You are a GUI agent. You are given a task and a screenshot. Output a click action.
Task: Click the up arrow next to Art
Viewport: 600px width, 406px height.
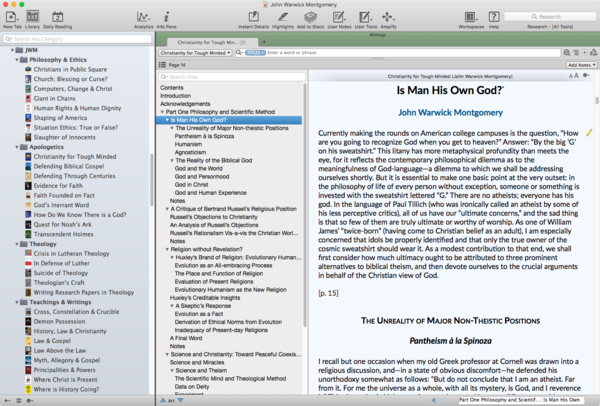[x=163, y=400]
